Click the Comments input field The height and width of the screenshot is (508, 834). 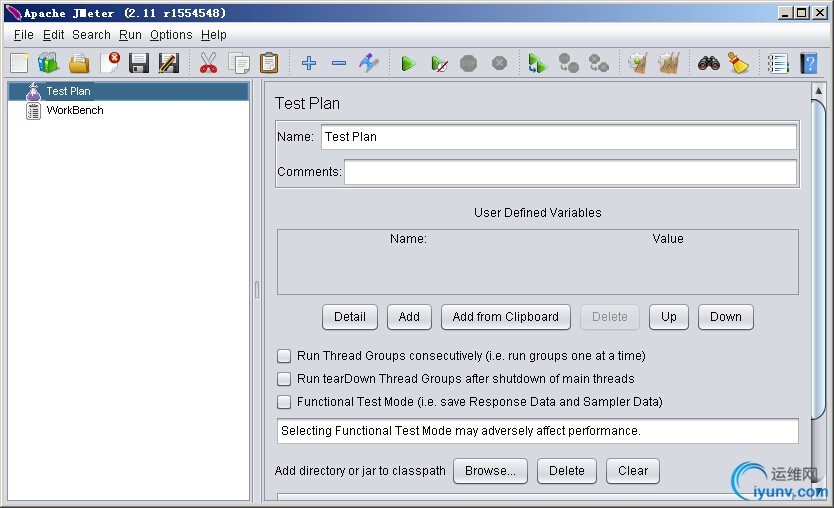[570, 172]
